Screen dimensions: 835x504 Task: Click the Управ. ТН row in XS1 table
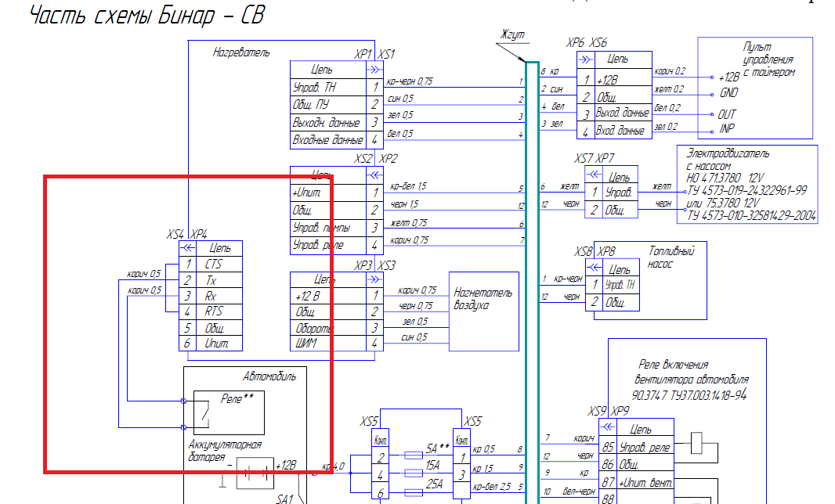point(337,88)
